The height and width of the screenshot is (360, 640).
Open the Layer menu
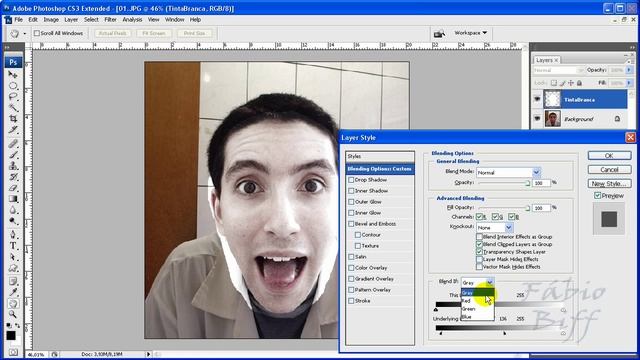tap(71, 20)
